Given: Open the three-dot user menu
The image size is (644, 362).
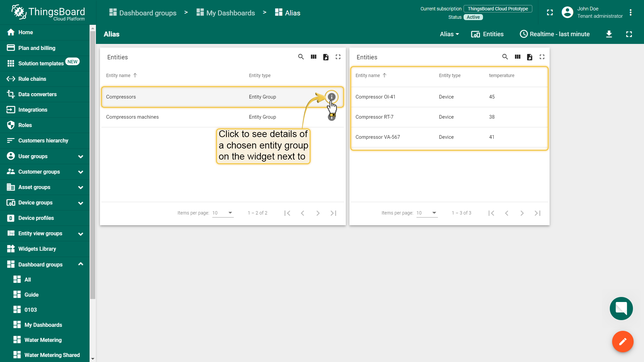Looking at the screenshot, I should (631, 12).
